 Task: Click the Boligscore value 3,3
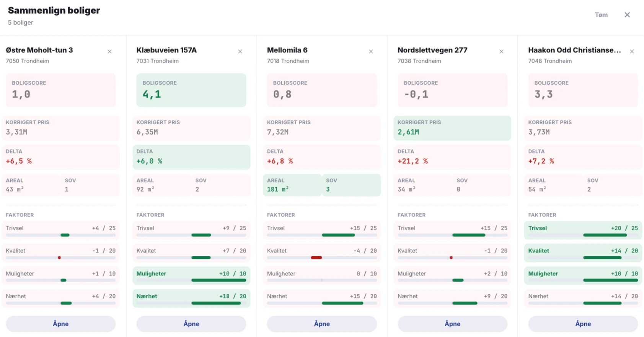click(544, 94)
